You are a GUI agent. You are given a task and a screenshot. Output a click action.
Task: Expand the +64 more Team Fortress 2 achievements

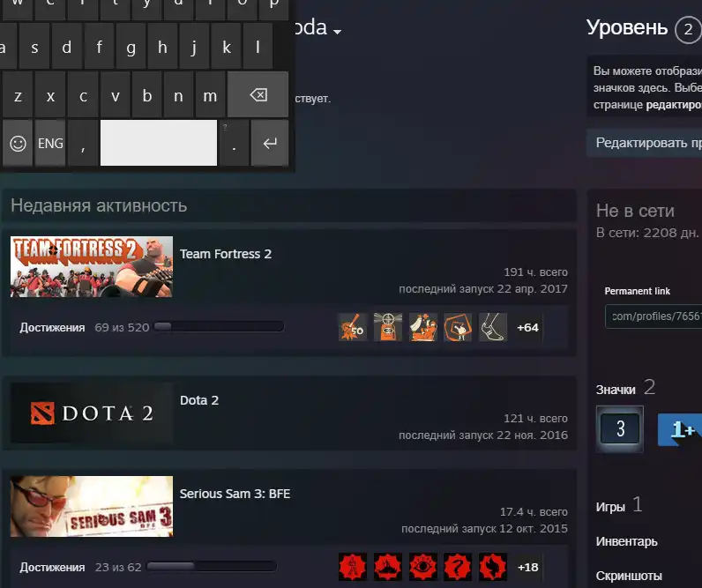pos(527,327)
